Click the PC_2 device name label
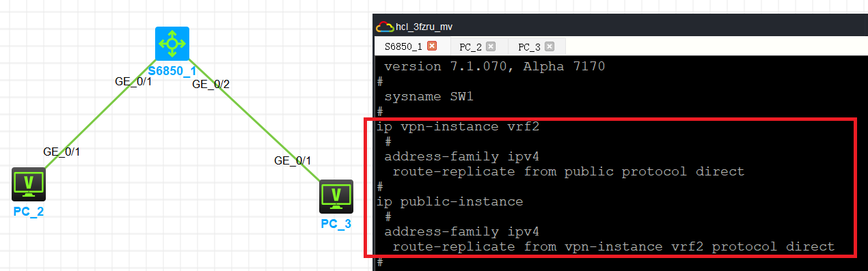 pos(29,211)
